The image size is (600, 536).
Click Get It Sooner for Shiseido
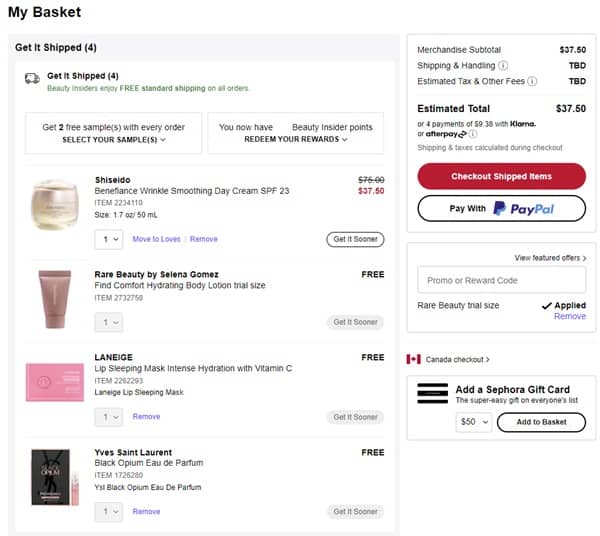pyautogui.click(x=355, y=239)
